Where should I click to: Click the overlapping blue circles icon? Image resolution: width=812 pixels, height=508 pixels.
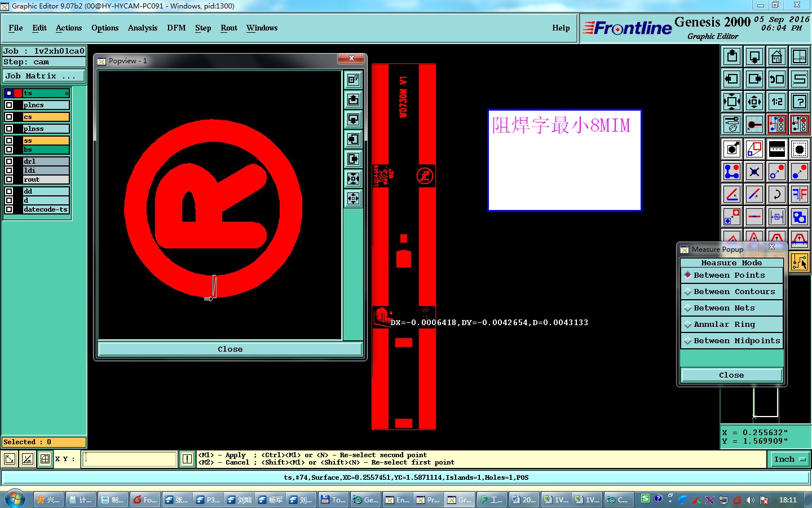coord(800,217)
